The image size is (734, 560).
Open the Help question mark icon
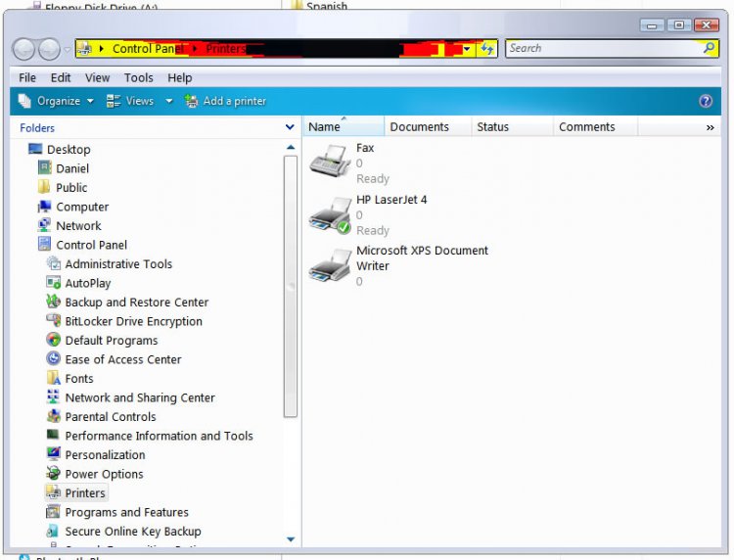706,101
